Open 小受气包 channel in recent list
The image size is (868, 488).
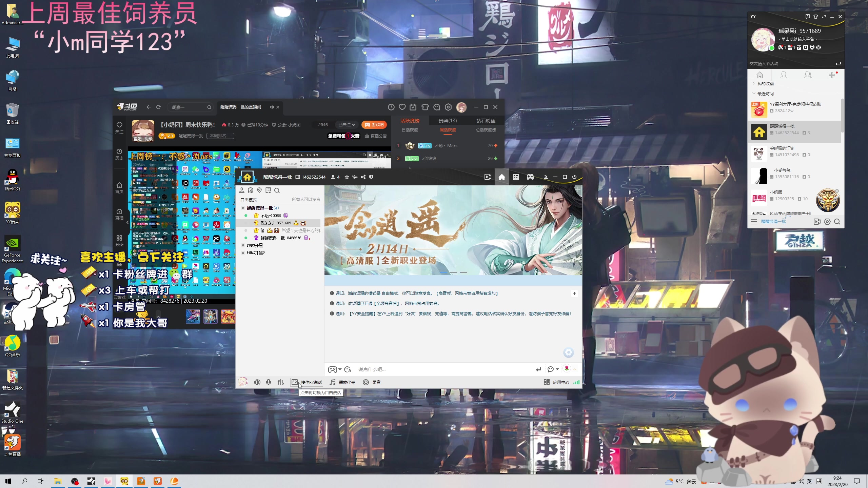pyautogui.click(x=794, y=175)
